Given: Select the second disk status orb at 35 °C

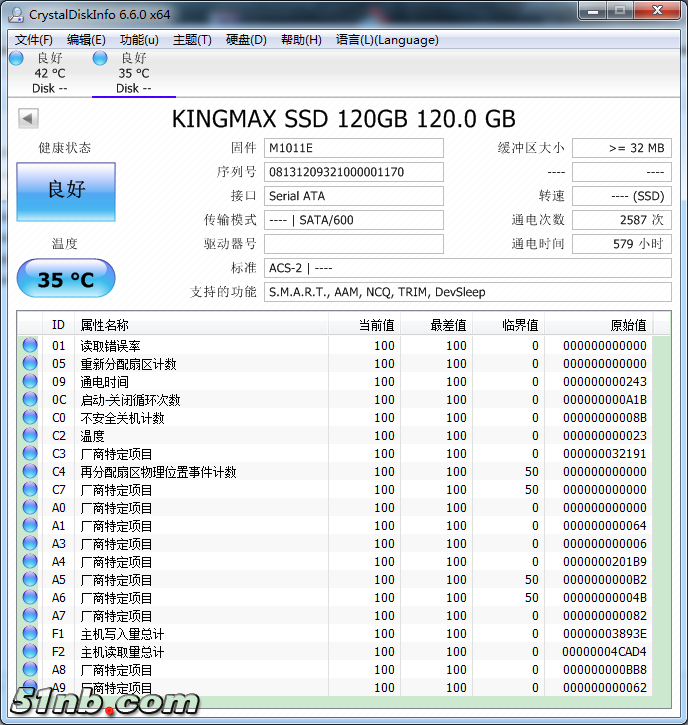Looking at the screenshot, I should coord(100,58).
